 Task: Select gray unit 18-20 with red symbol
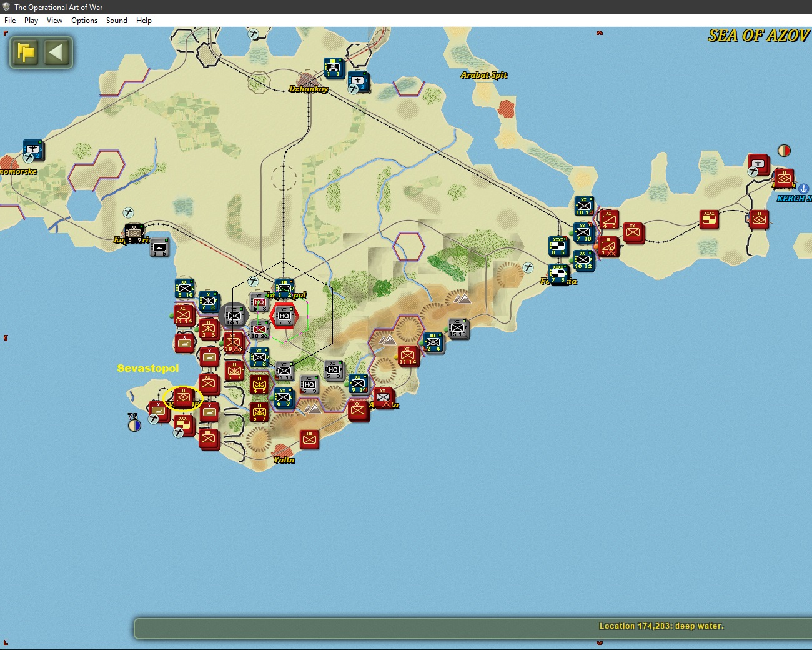pyautogui.click(x=259, y=329)
